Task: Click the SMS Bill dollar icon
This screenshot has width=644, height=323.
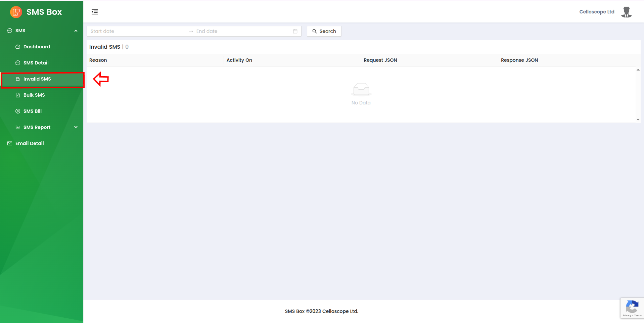Action: pyautogui.click(x=18, y=111)
